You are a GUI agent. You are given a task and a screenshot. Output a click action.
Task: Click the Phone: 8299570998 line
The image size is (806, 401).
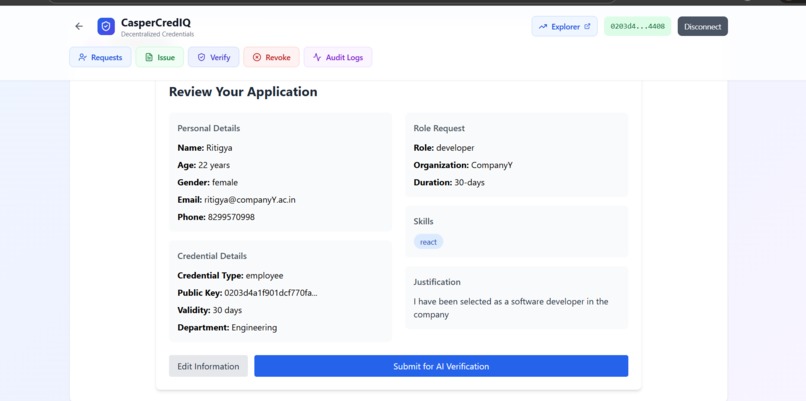tap(216, 217)
